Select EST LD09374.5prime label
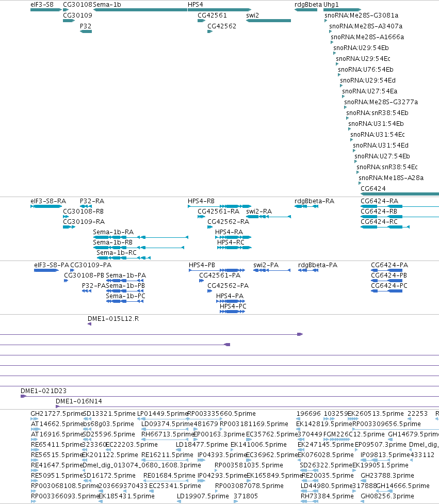Image resolution: width=439 pixels, height=504 pixels. point(168,424)
